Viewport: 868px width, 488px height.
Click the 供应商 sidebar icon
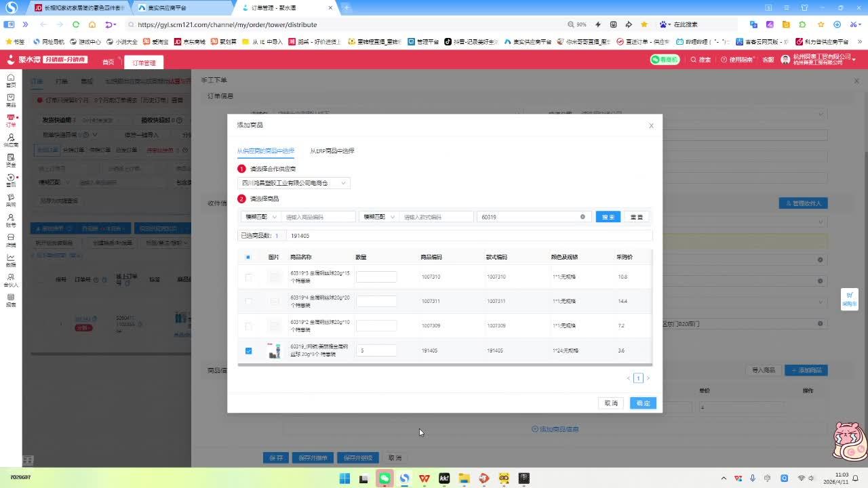click(11, 140)
